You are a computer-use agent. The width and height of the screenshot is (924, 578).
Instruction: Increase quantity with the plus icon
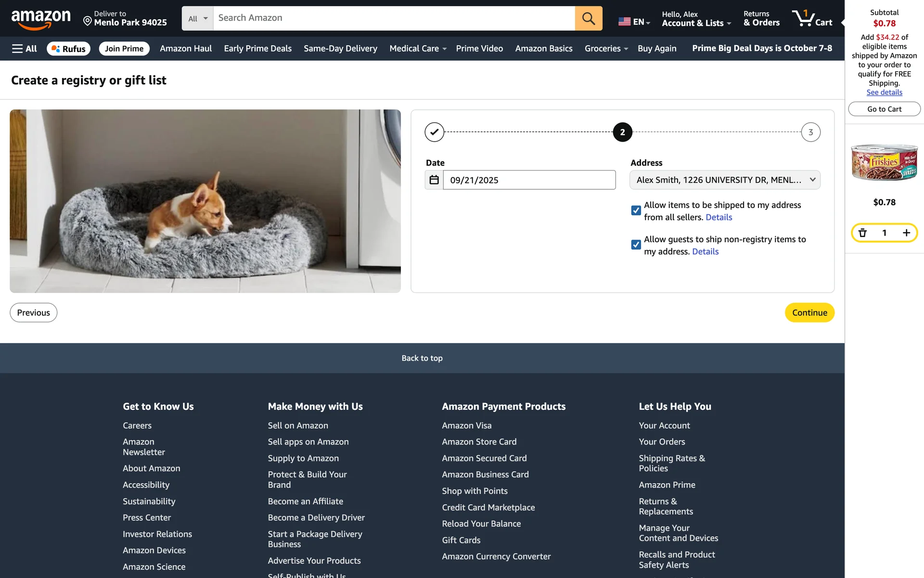click(906, 233)
